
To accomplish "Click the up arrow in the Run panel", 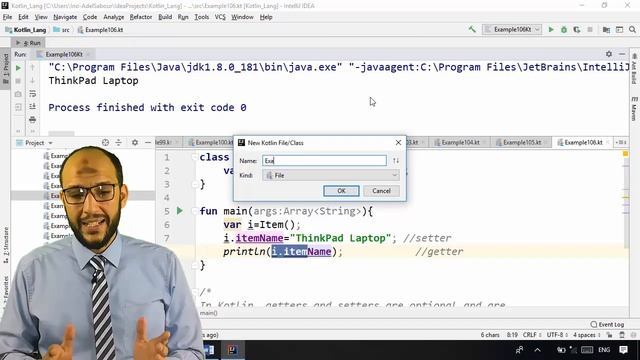I will point(33,68).
